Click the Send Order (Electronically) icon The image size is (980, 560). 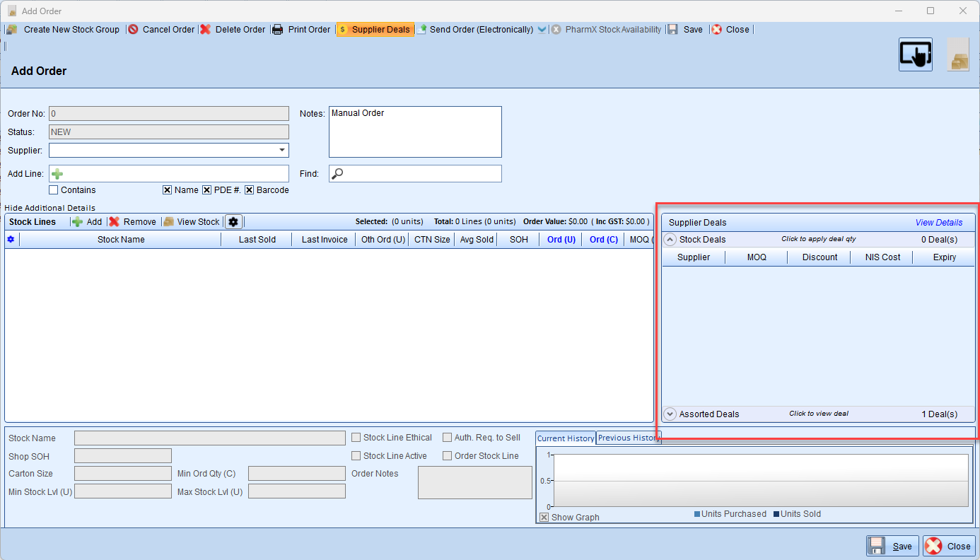(x=421, y=30)
